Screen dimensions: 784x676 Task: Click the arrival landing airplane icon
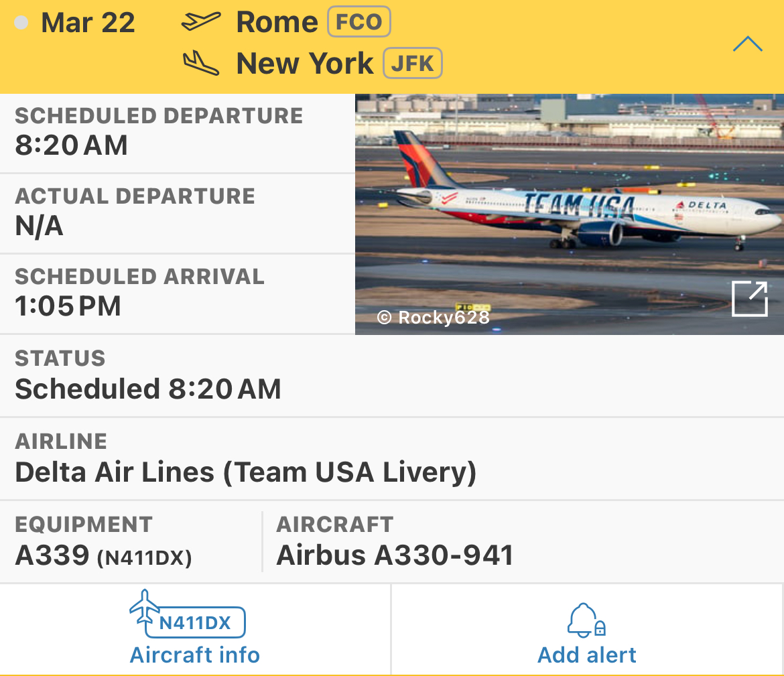tap(200, 63)
